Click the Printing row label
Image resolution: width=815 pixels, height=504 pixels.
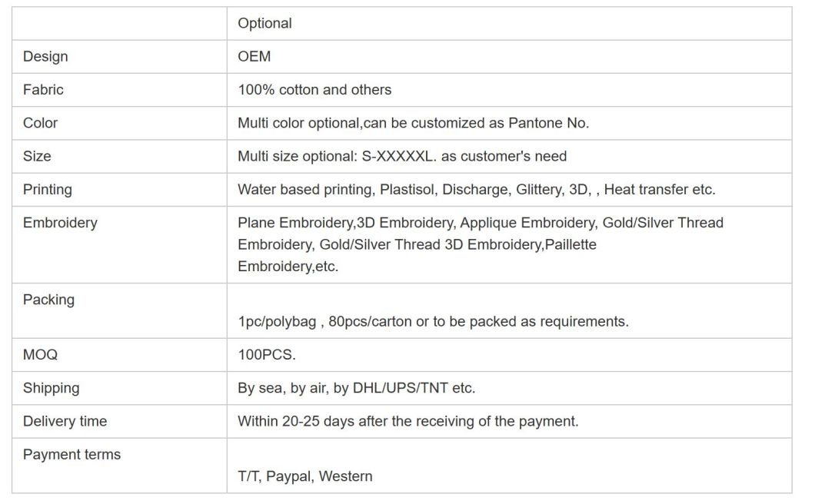[x=48, y=190]
